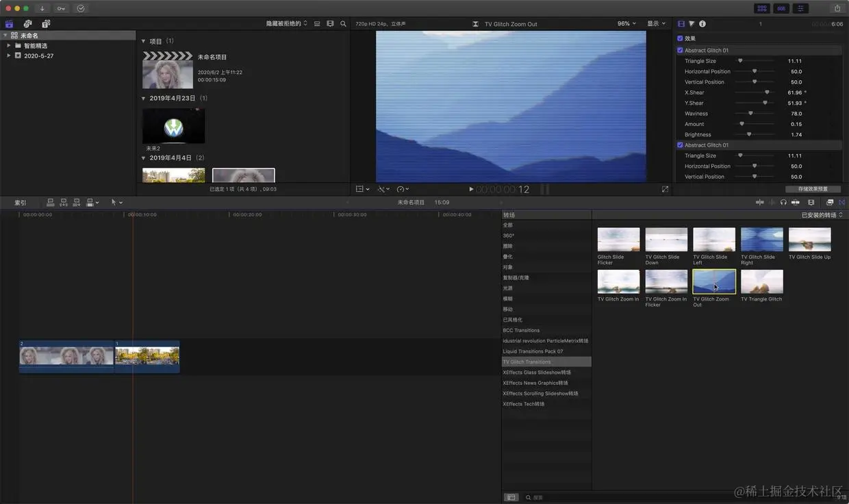Click the 索引 index button

click(21, 203)
